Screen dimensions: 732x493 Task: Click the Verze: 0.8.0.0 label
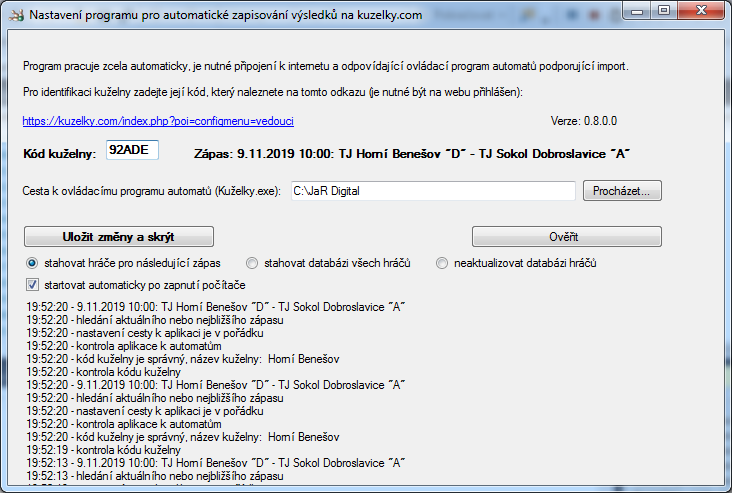(587, 121)
